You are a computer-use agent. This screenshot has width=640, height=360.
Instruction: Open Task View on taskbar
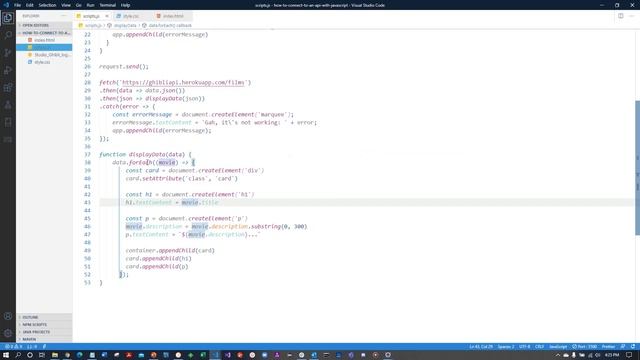[x=42, y=355]
